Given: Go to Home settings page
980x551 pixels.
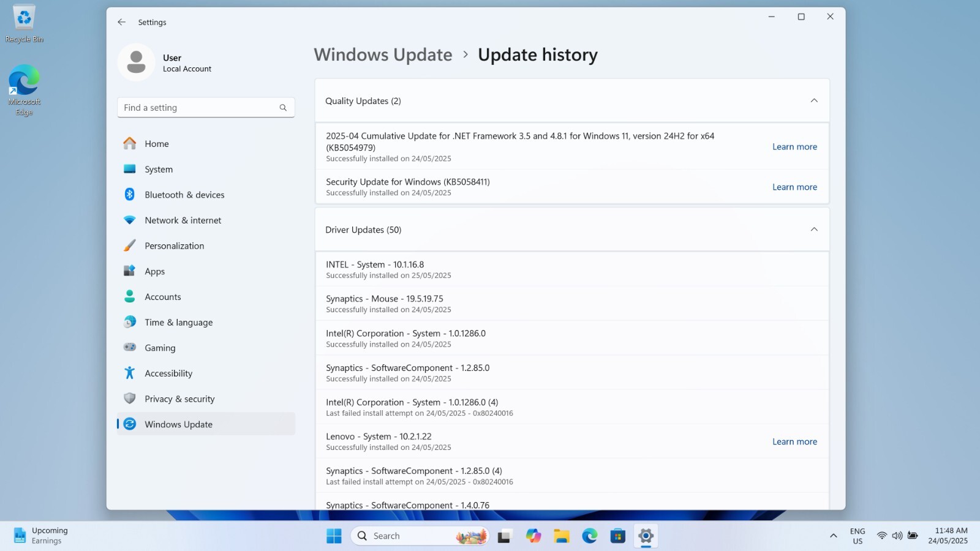Looking at the screenshot, I should coord(157,144).
